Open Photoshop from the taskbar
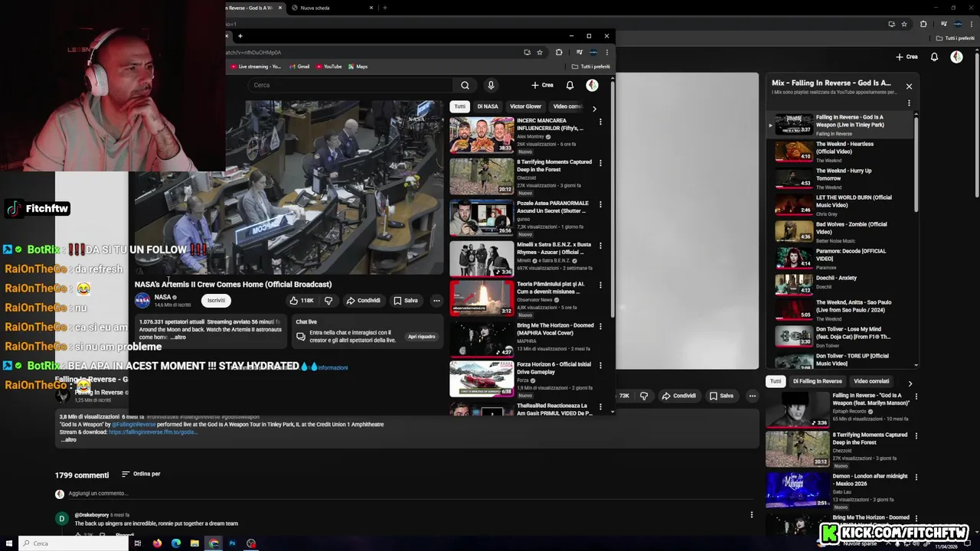Viewport: 980px width, 551px height. (232, 543)
